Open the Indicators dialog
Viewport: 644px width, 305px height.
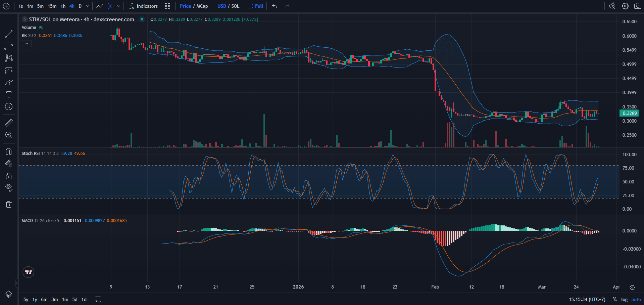click(147, 6)
